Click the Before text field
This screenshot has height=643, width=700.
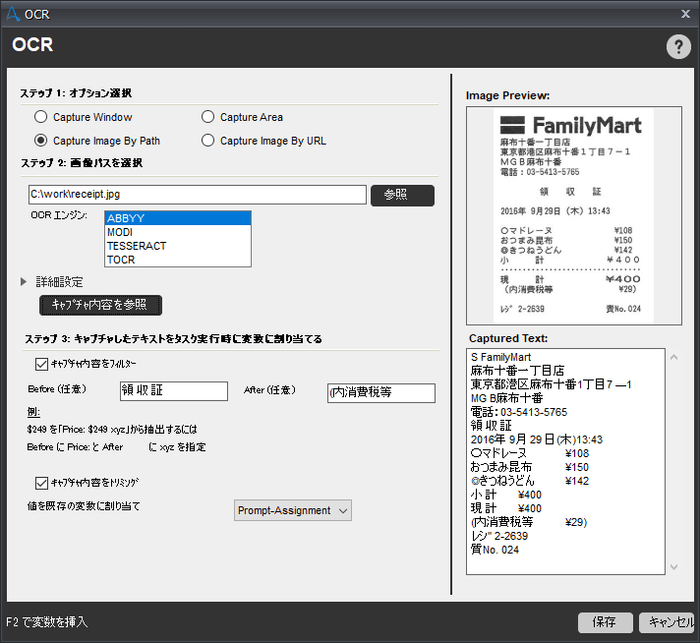pos(173,392)
